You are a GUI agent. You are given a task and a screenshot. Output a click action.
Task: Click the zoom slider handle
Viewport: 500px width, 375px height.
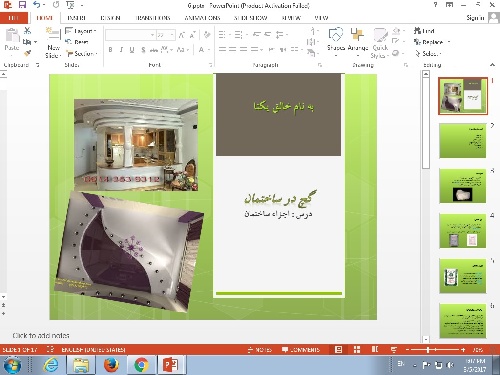[428, 349]
